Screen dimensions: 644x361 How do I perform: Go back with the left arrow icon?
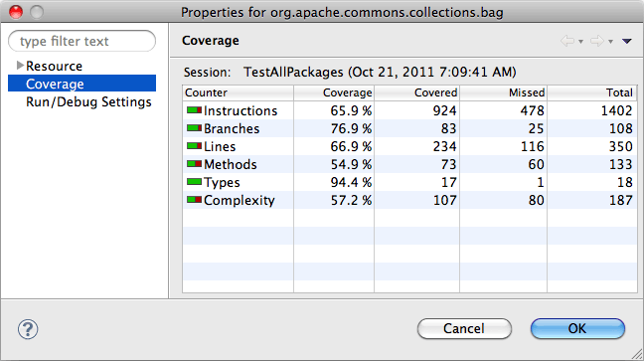coord(567,41)
